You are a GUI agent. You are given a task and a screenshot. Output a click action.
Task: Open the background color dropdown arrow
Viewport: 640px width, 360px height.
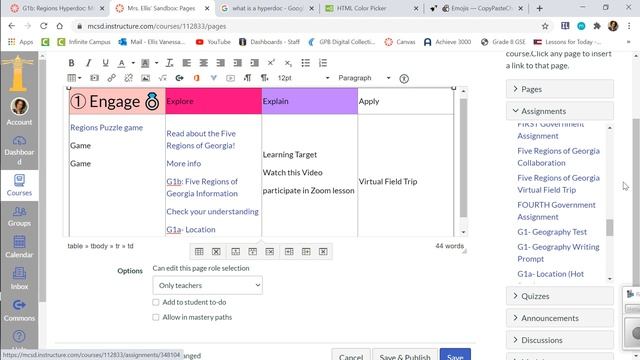coord(157,63)
